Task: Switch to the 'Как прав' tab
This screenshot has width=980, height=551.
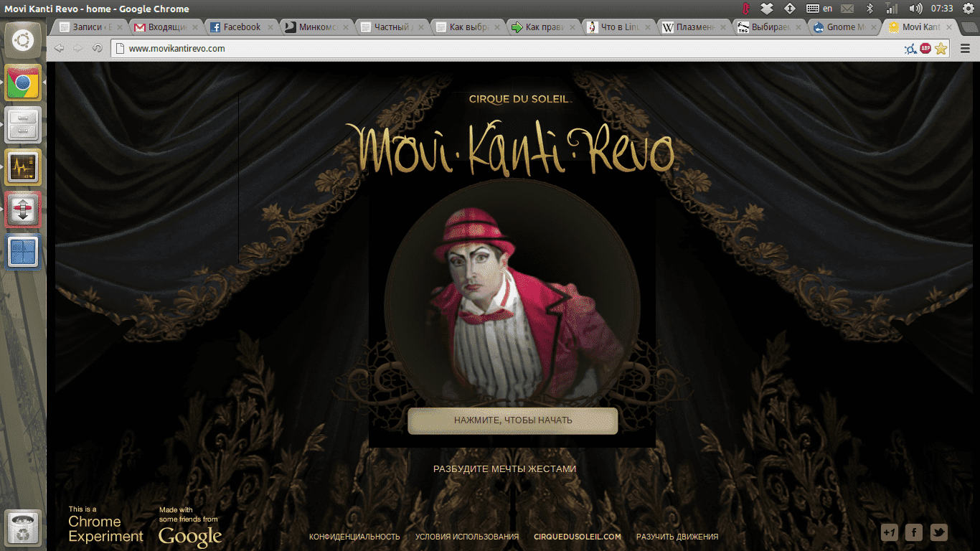Action: point(543,27)
